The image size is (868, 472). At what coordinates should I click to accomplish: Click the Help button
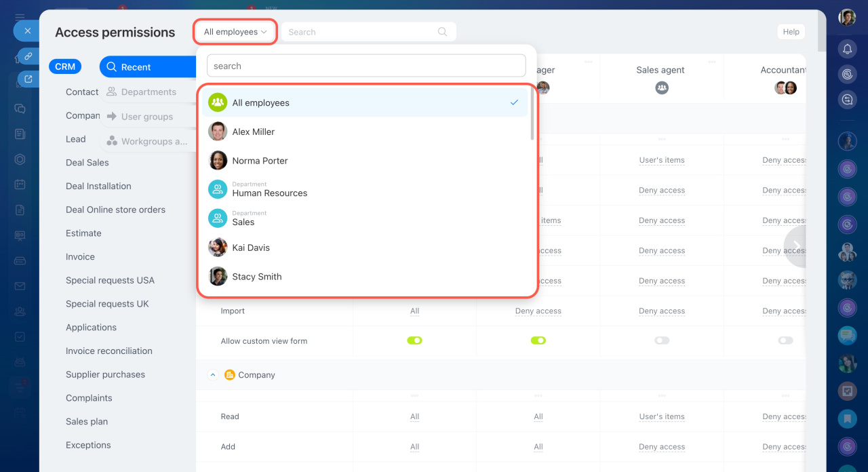pyautogui.click(x=791, y=32)
